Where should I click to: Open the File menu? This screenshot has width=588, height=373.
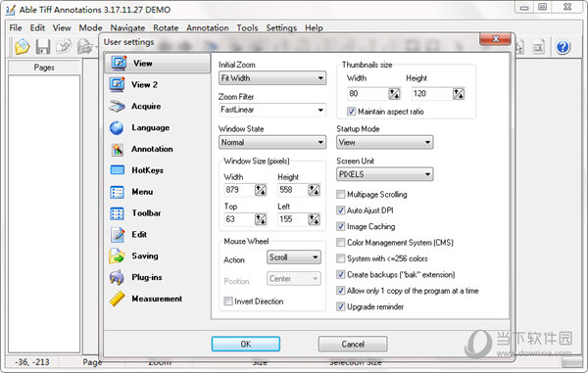click(x=16, y=27)
